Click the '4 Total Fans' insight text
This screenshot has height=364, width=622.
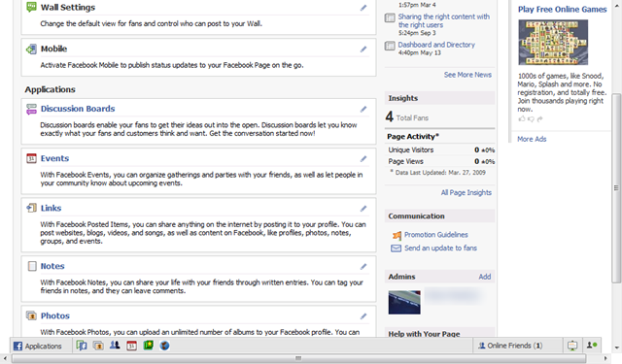click(x=406, y=116)
